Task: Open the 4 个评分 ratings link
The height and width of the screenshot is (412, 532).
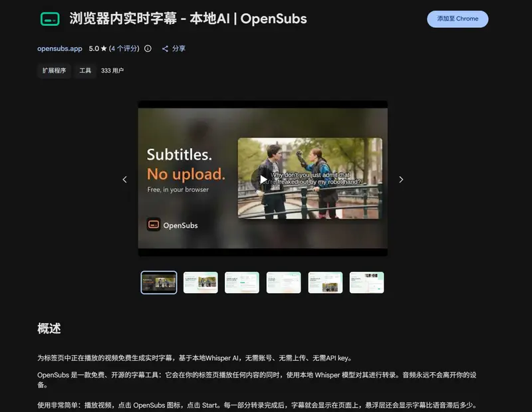Action: tap(124, 49)
